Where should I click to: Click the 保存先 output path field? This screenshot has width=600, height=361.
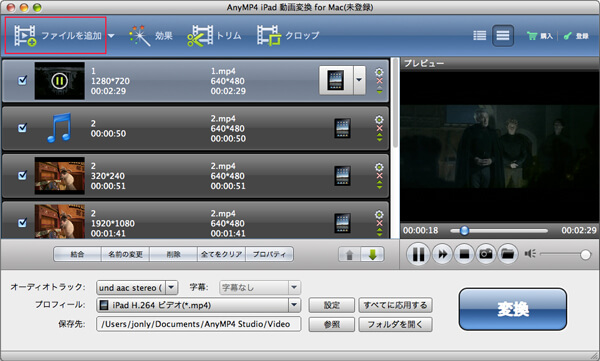tap(199, 324)
